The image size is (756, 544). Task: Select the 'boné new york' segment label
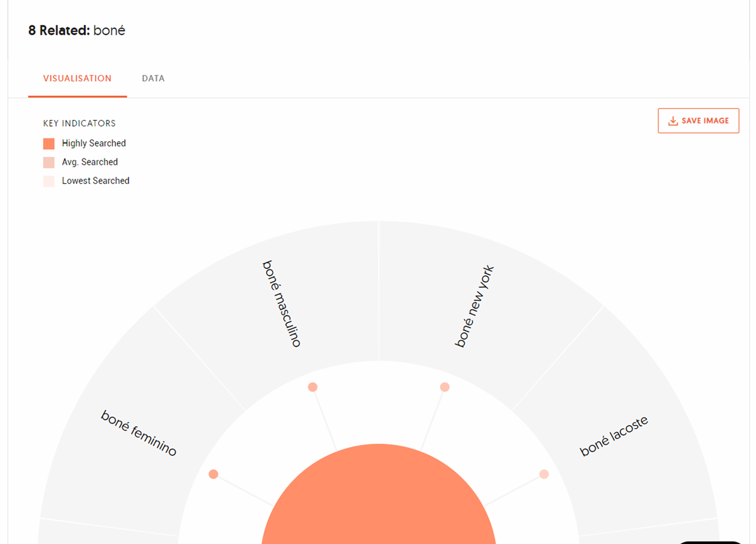coord(475,307)
